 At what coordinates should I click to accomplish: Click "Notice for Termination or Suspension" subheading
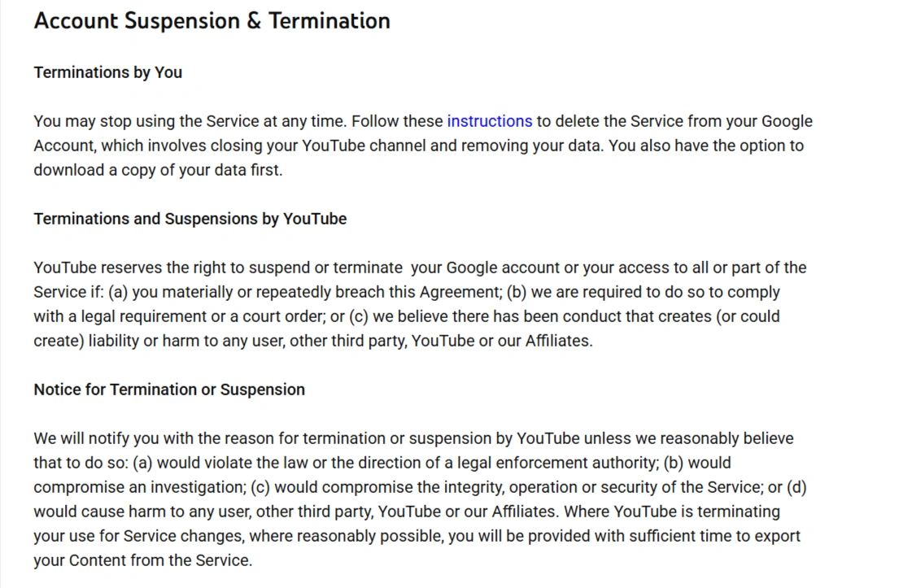[168, 390]
